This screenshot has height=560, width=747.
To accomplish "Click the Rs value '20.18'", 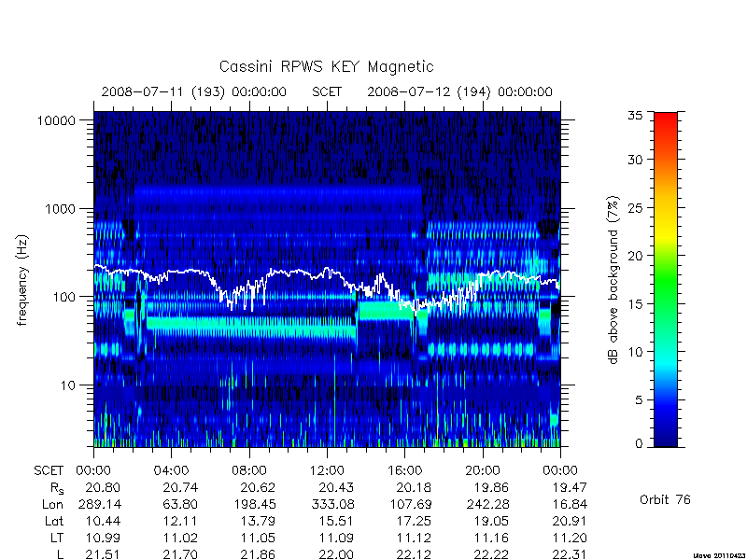I will pos(414,487).
